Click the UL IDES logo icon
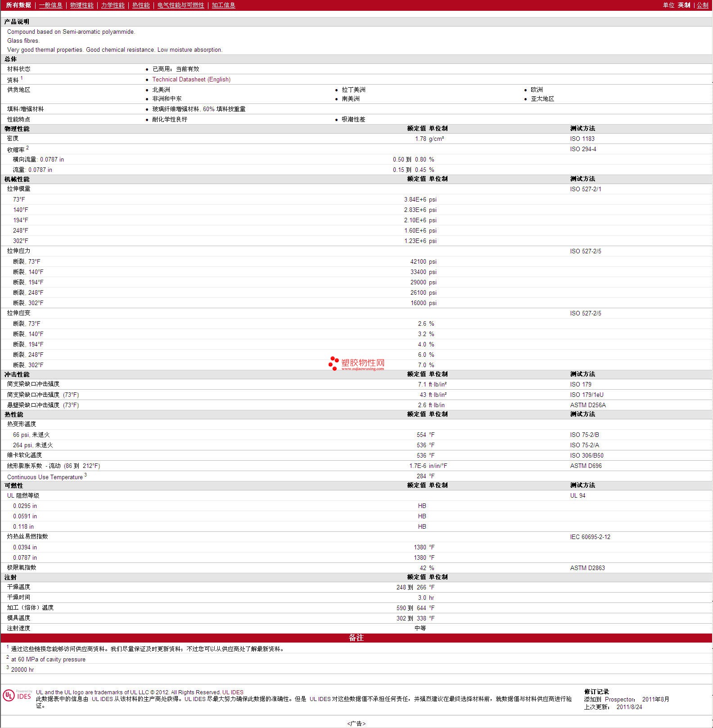Image resolution: width=713 pixels, height=728 pixels. [x=17, y=696]
